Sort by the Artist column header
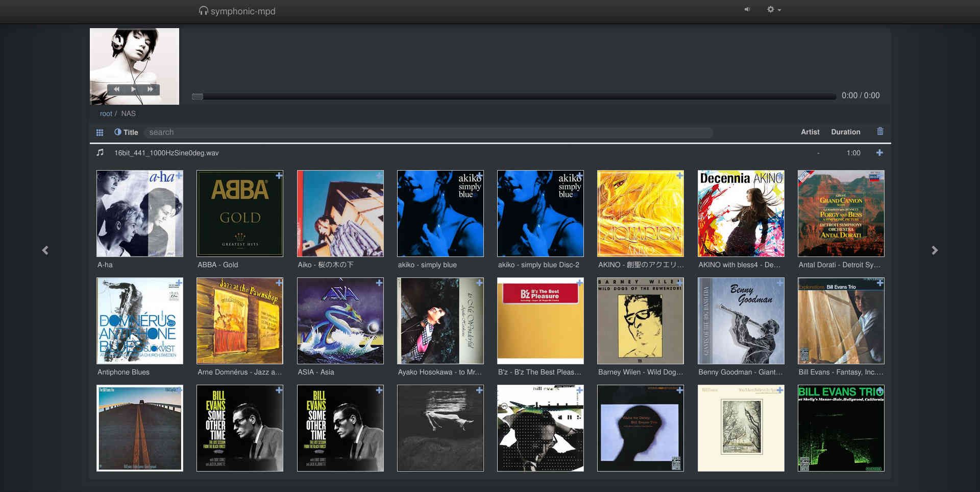Image resolution: width=980 pixels, height=492 pixels. [x=810, y=132]
